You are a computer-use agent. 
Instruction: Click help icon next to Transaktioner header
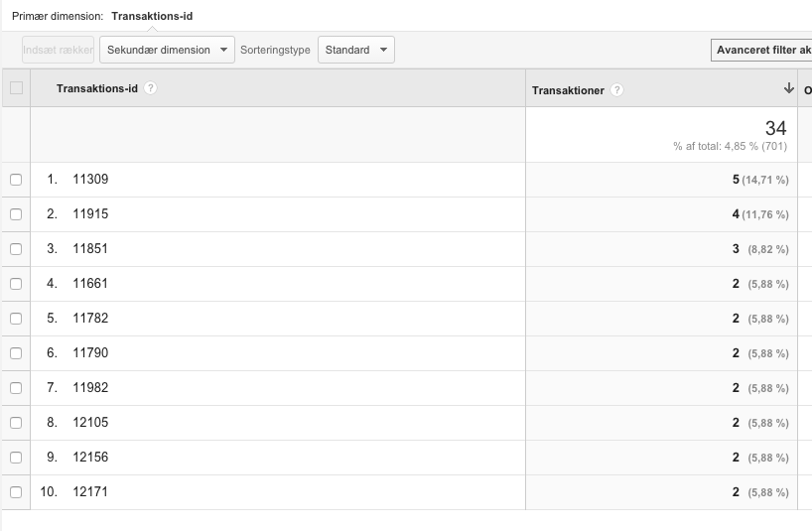[x=617, y=90]
